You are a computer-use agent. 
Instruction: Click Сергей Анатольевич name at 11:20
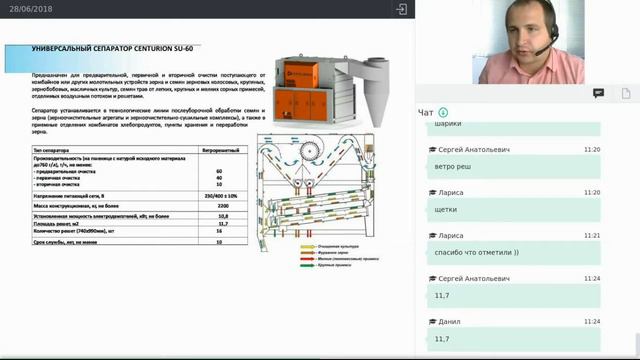pos(474,150)
